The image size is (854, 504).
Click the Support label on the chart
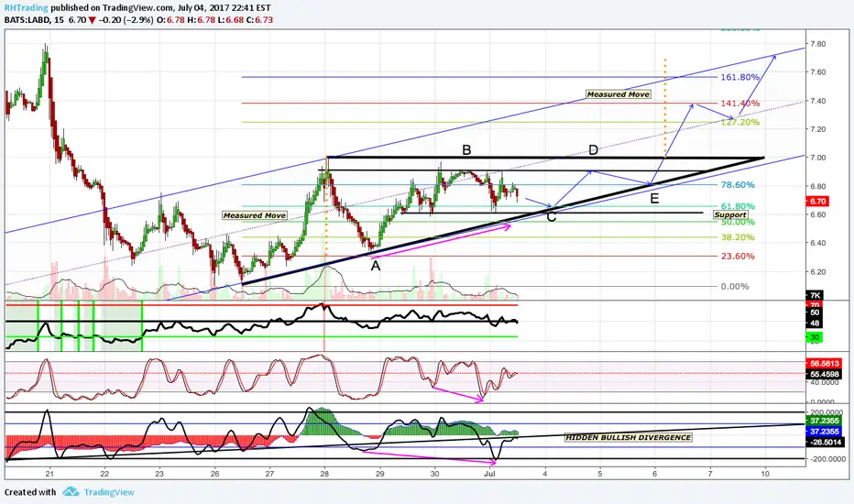[x=730, y=214]
